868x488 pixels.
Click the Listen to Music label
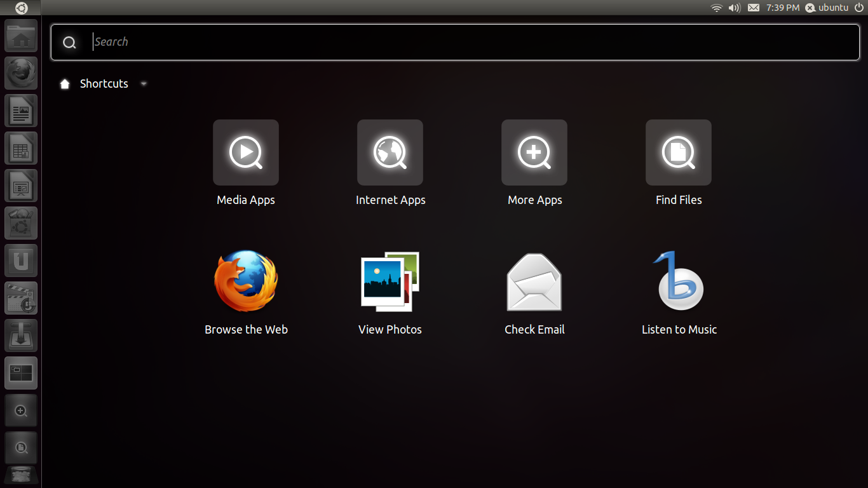coord(679,330)
